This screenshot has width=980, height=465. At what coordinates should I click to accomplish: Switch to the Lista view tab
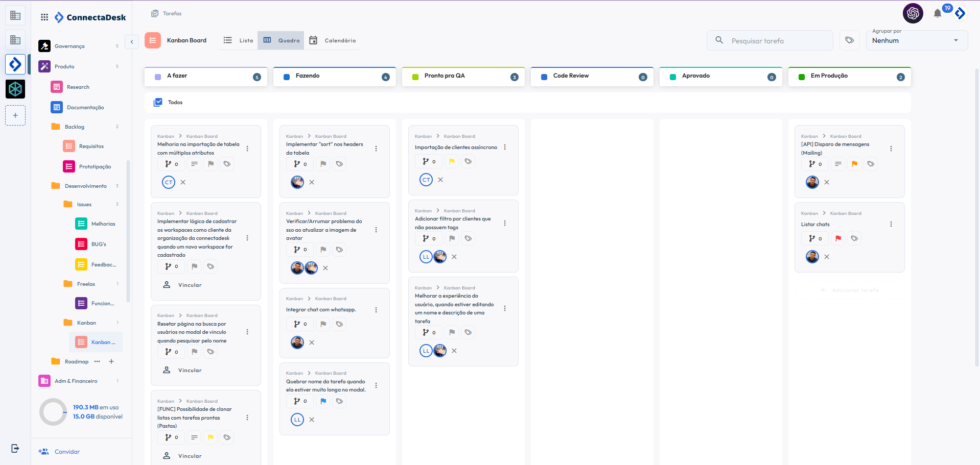click(239, 40)
